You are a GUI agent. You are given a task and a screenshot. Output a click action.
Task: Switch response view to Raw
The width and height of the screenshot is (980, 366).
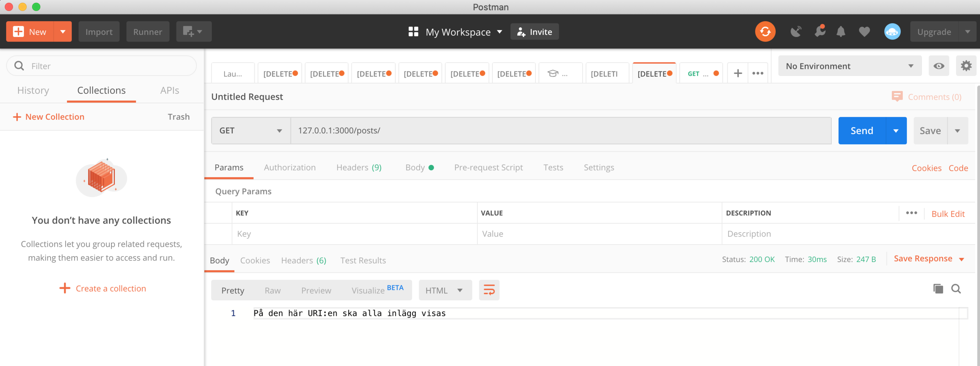273,291
